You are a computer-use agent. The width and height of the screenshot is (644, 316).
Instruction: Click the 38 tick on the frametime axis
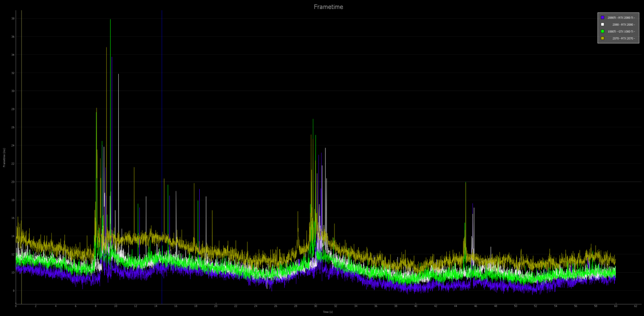pos(13,19)
